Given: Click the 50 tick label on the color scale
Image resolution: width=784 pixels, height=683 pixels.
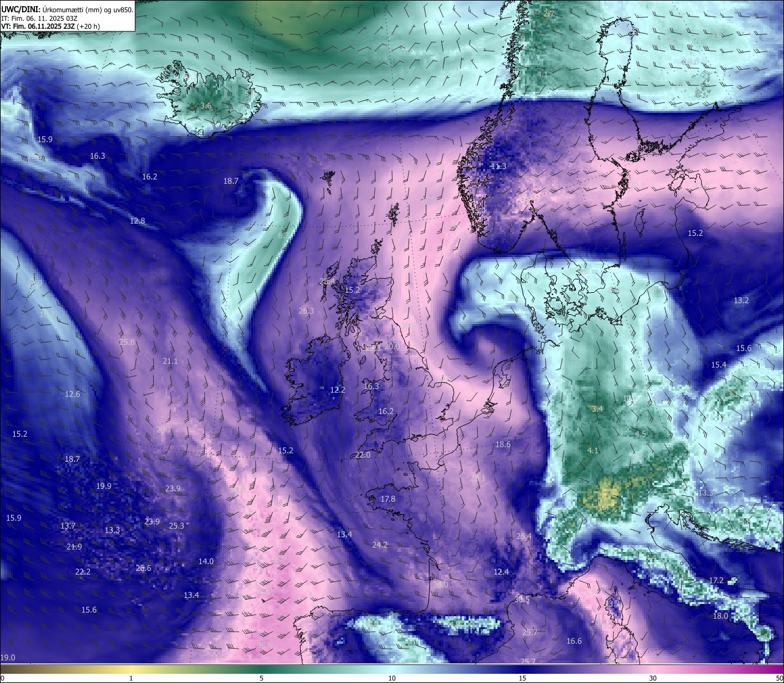Looking at the screenshot, I should point(779,678).
